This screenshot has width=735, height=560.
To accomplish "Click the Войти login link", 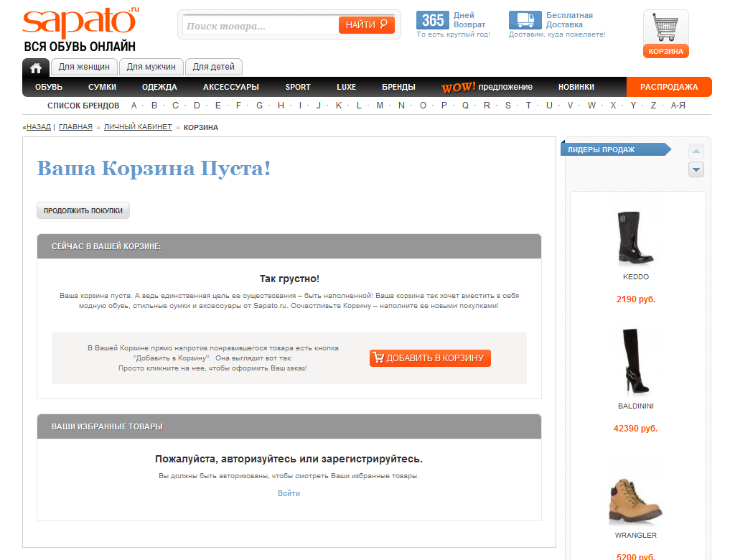I will point(289,493).
